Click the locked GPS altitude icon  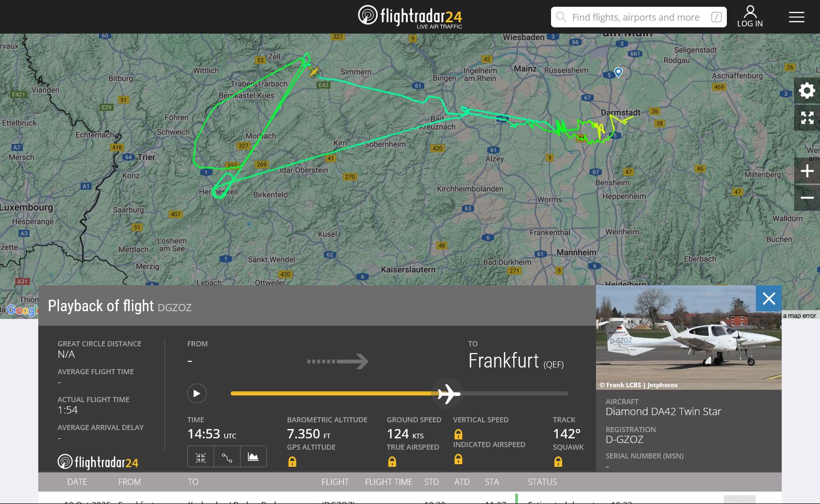pos(292,462)
